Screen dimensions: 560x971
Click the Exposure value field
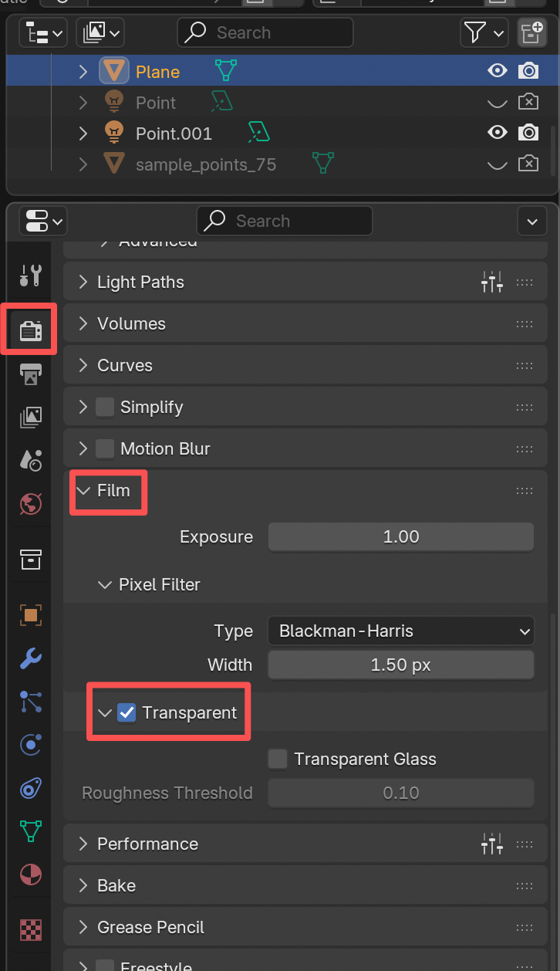click(x=401, y=536)
